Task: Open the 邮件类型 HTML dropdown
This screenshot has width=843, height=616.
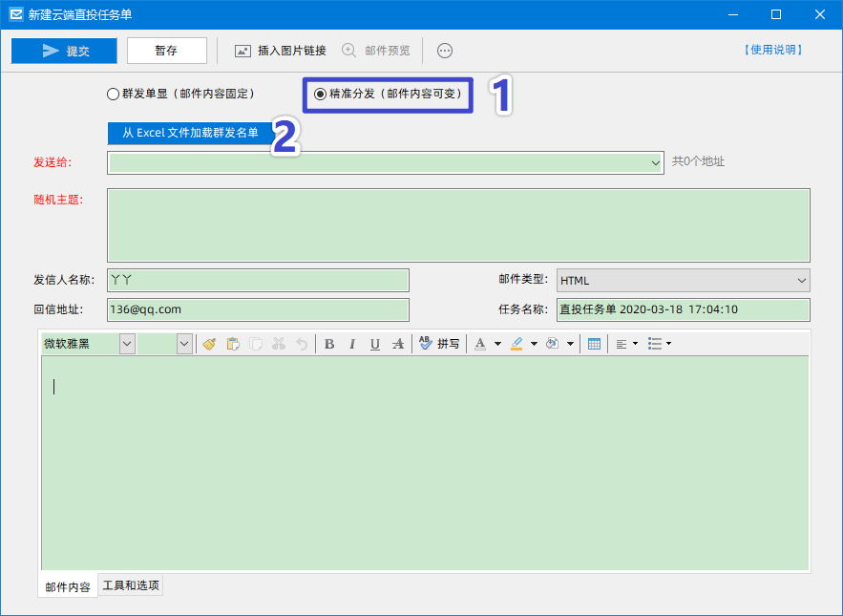Action: point(684,280)
